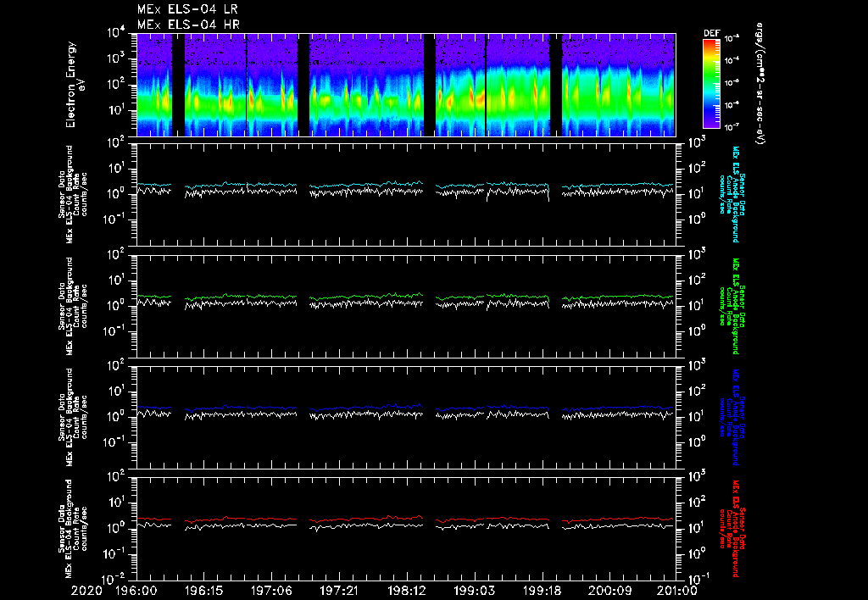
Task: Click the 'MEx ELS-04 LR' title text
Action: click(x=187, y=9)
